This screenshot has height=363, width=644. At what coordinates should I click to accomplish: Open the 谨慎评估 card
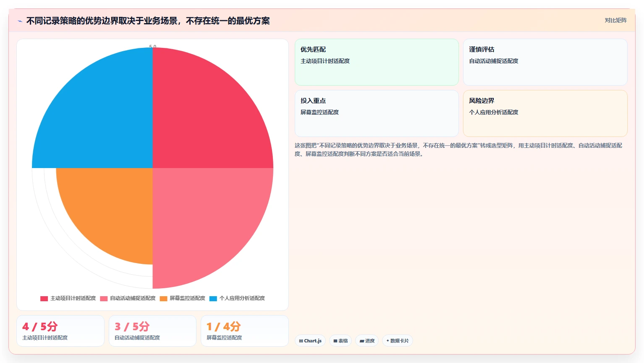point(545,62)
